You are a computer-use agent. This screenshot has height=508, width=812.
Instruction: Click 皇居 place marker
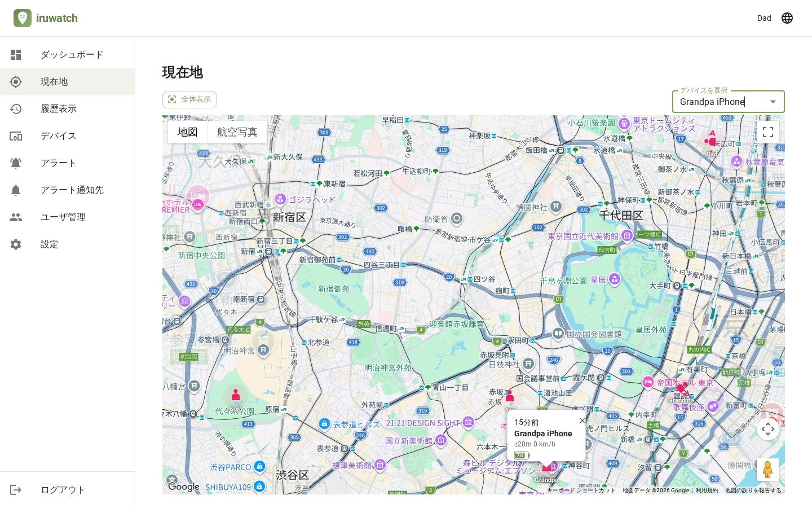click(x=615, y=279)
